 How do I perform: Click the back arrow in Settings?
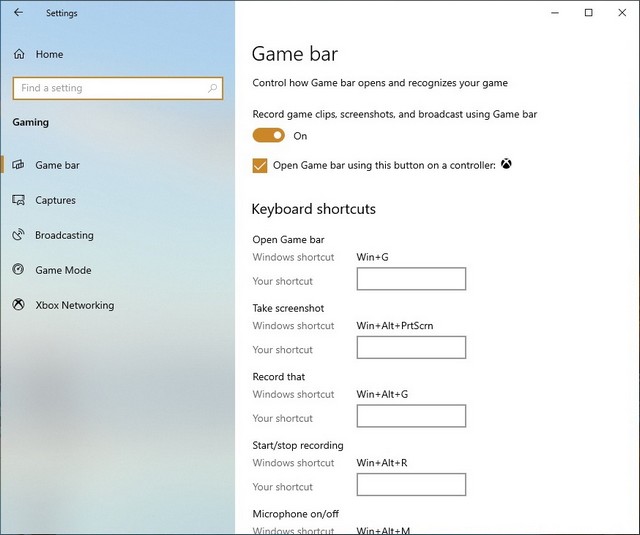[x=18, y=13]
